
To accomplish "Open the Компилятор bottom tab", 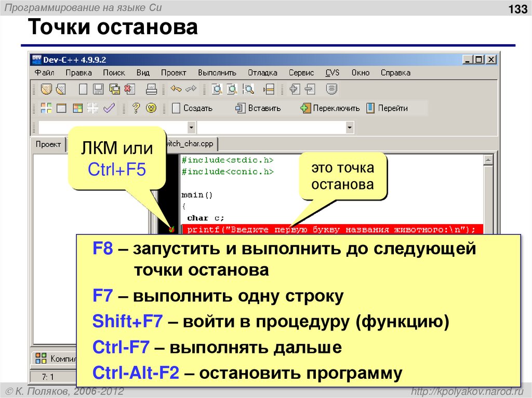I will coord(55,359).
